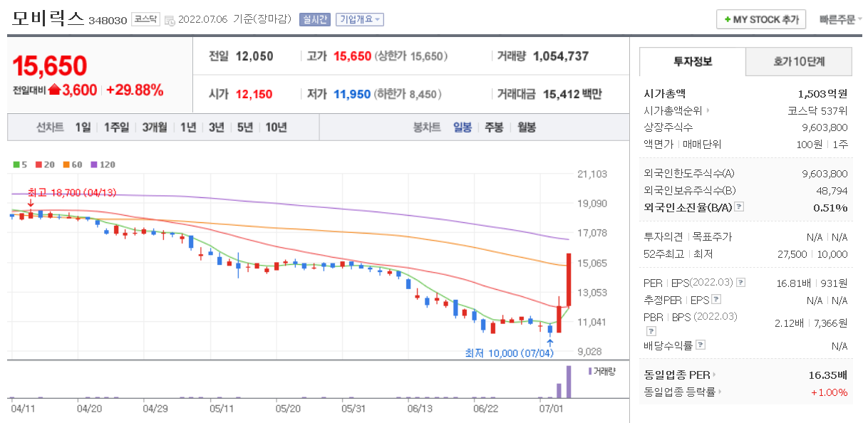This screenshot has width=868, height=423.
Task: Click help icon below PBR BPS label
Action: tap(651, 331)
